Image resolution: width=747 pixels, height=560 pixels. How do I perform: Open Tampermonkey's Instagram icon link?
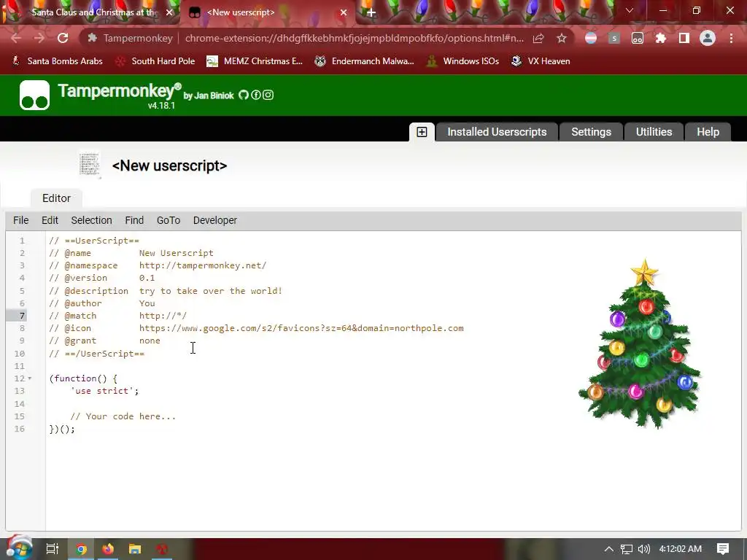pos(268,95)
